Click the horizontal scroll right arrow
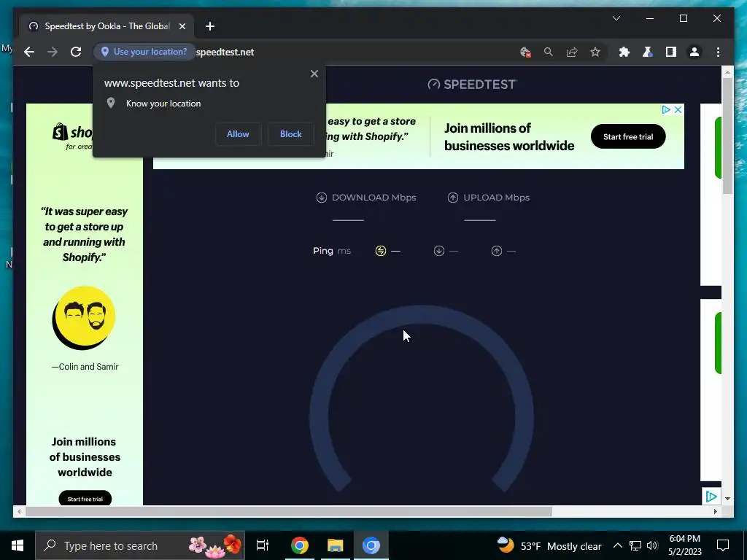747x560 pixels. point(715,511)
